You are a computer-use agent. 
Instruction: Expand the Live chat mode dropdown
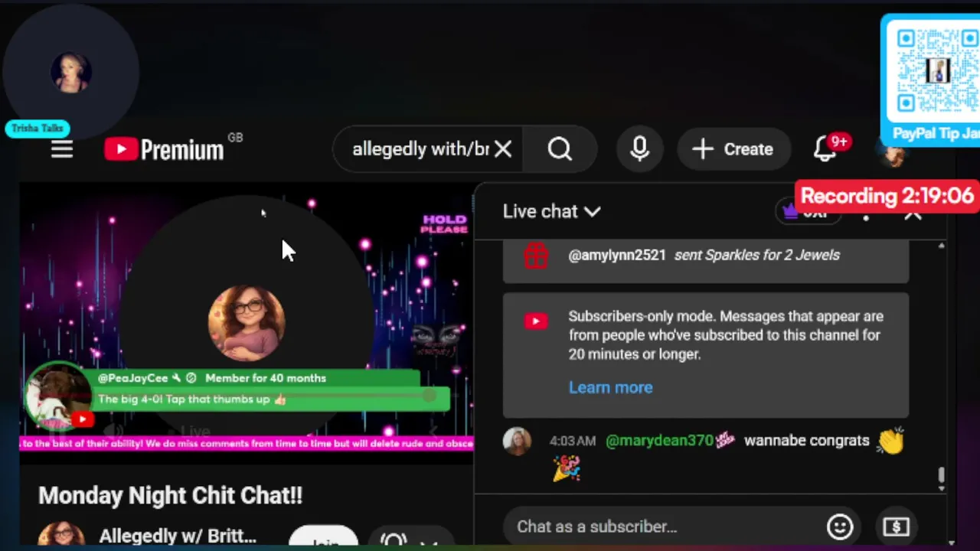point(551,212)
